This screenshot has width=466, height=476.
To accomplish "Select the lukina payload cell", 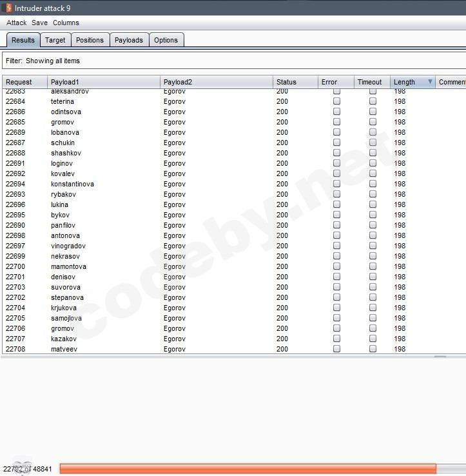I will pyautogui.click(x=59, y=204).
